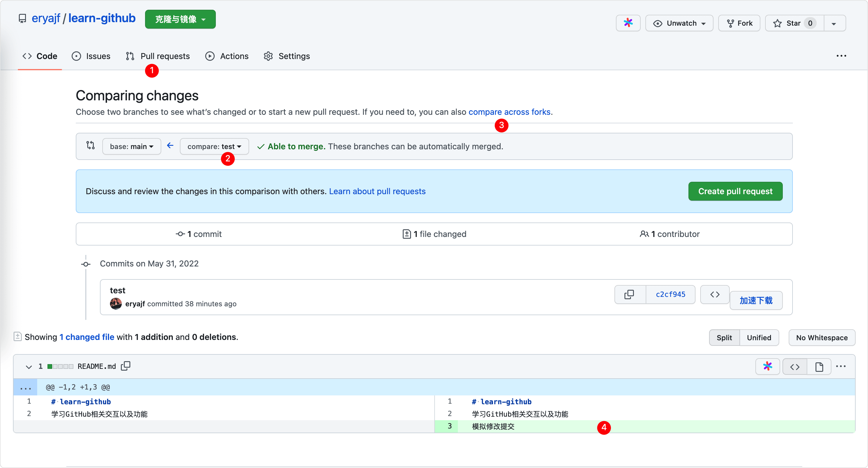Viewport: 868px width, 468px height.
Task: Select Split diff view
Action: click(x=724, y=338)
